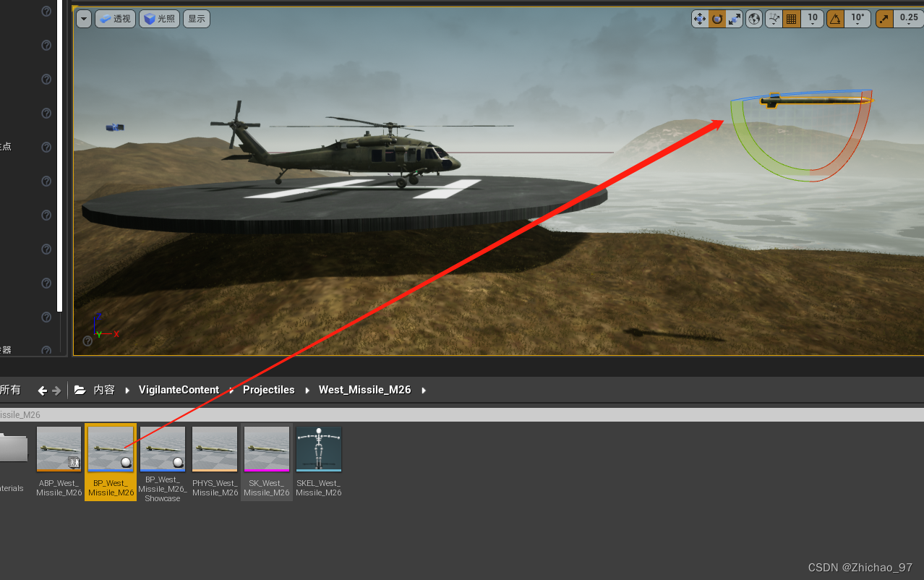Click Projectiles in the breadcrumb path

(x=268, y=389)
